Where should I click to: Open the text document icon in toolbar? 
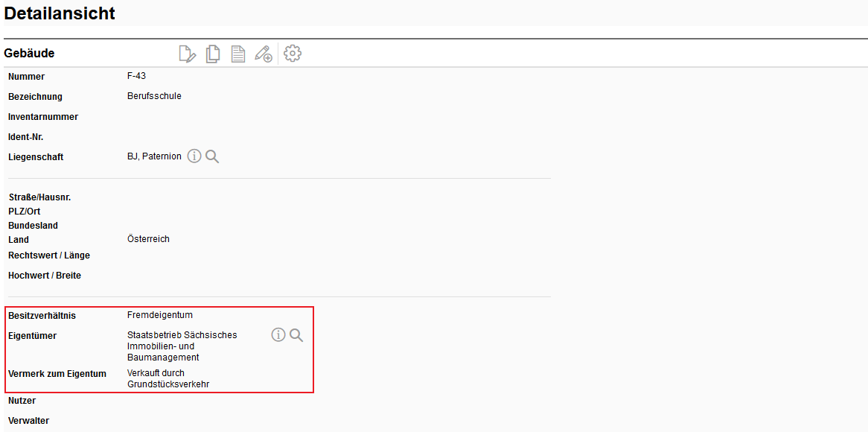pos(238,54)
